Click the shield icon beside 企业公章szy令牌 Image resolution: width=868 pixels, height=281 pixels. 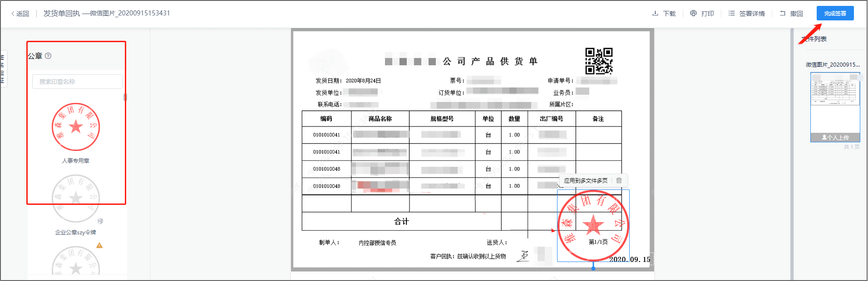(100, 221)
